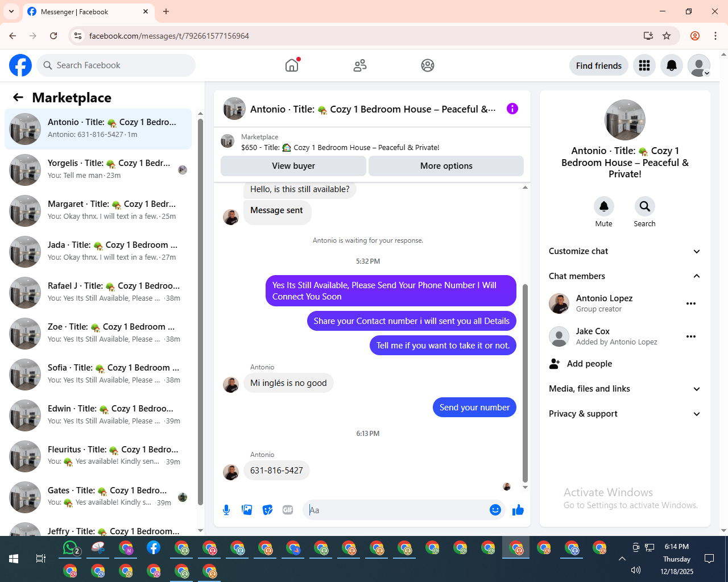Screen dimensions: 728x582
Task: Open the Groups icon in top navigation
Action: pyautogui.click(x=428, y=65)
